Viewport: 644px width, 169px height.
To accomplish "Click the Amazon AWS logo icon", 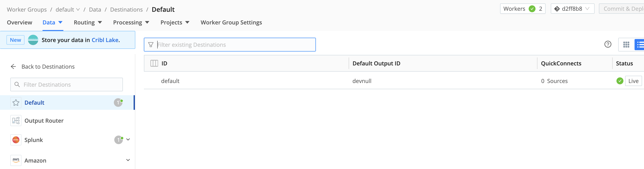I will coord(16,160).
